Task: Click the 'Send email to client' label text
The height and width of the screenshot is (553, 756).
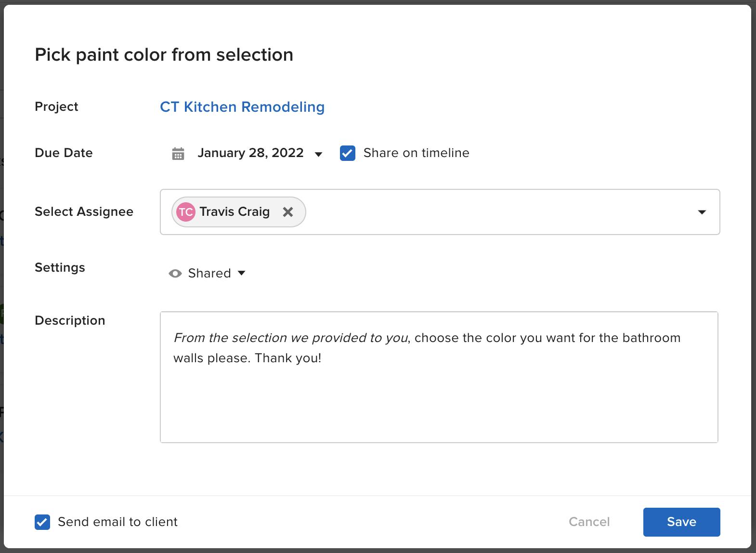Action: [117, 522]
